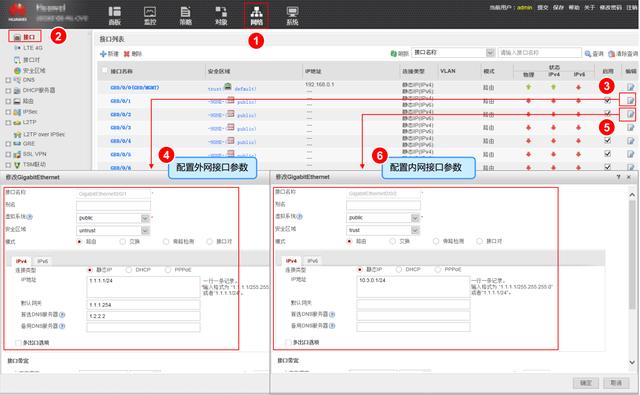Click the 保存 link in top bar

coord(558,7)
